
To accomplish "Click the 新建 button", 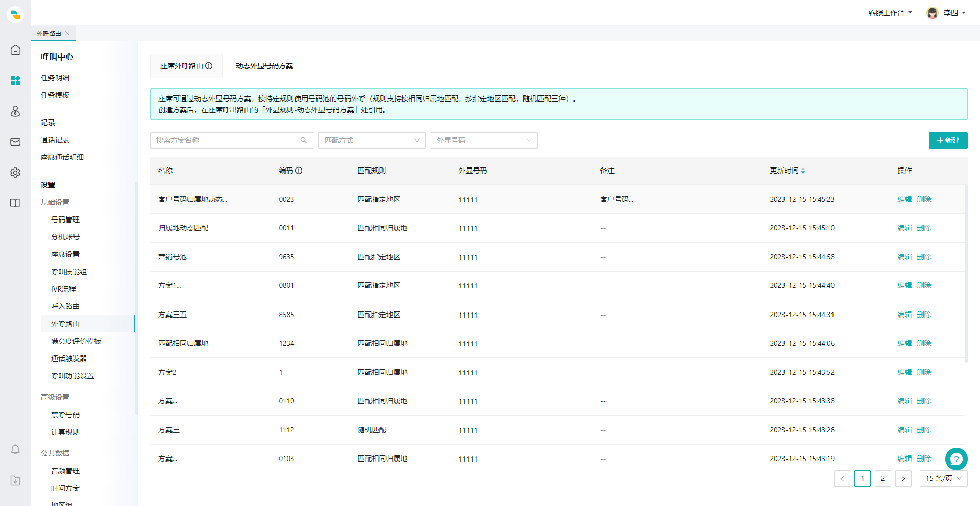I will click(948, 140).
